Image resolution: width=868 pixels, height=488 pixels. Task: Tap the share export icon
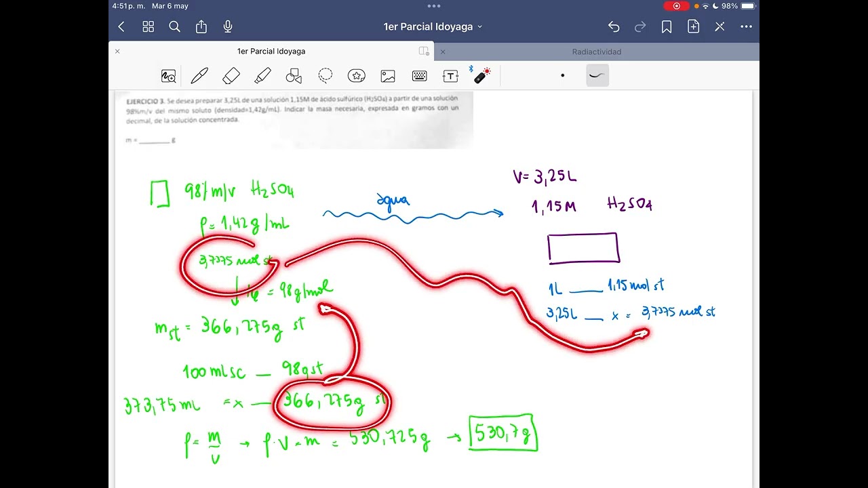(201, 26)
